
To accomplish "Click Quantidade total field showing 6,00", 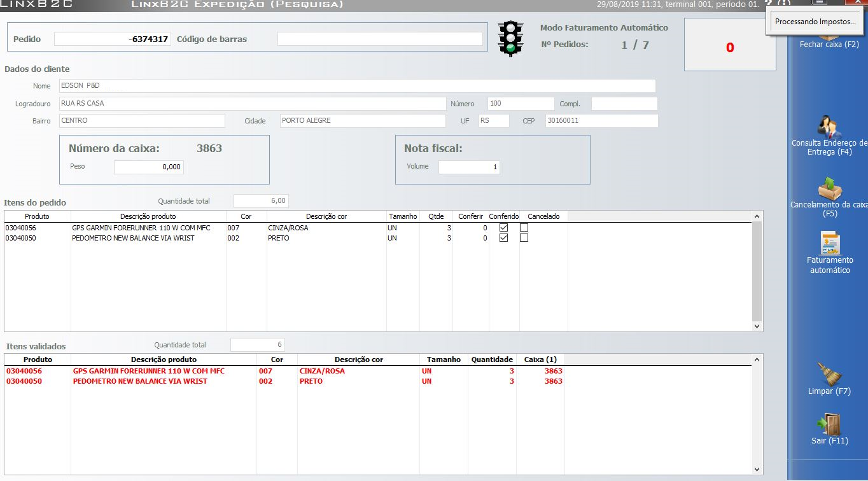I will [261, 201].
